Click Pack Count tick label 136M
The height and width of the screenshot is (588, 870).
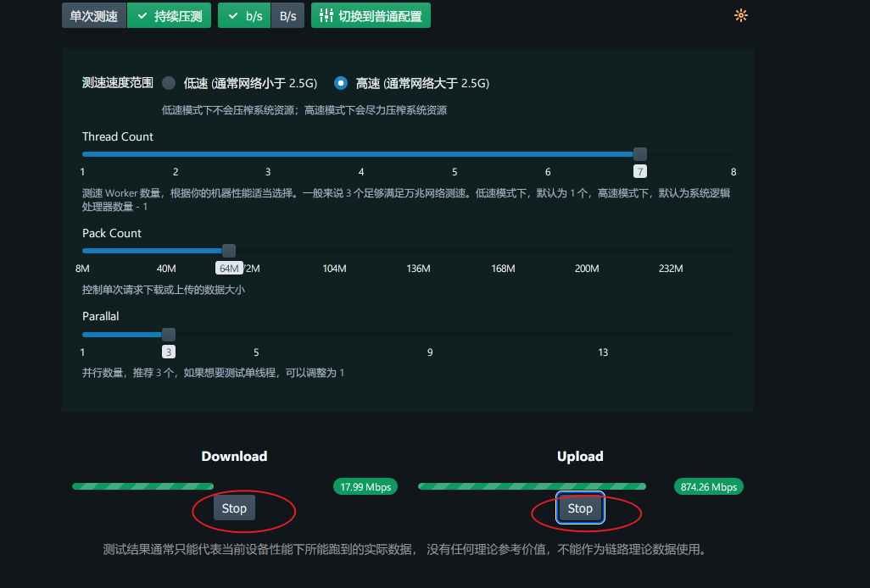point(418,269)
